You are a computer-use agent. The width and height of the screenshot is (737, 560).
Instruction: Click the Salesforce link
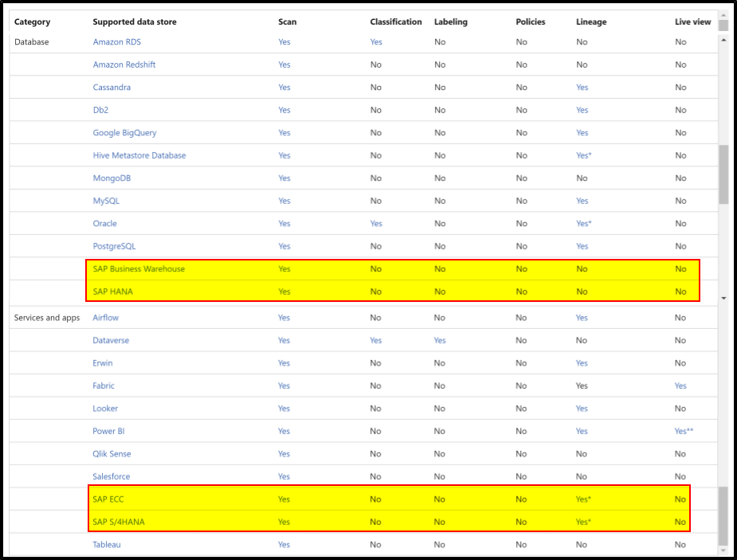111,476
